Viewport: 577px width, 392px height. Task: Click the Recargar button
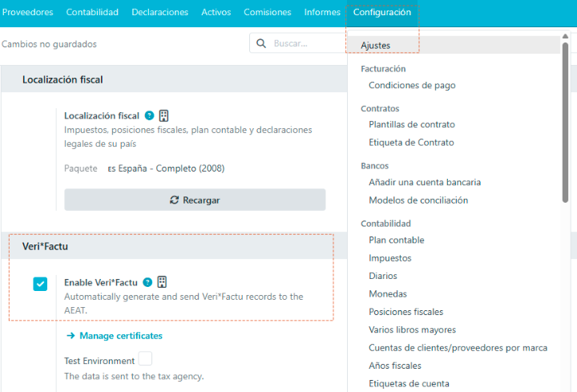[x=195, y=200]
